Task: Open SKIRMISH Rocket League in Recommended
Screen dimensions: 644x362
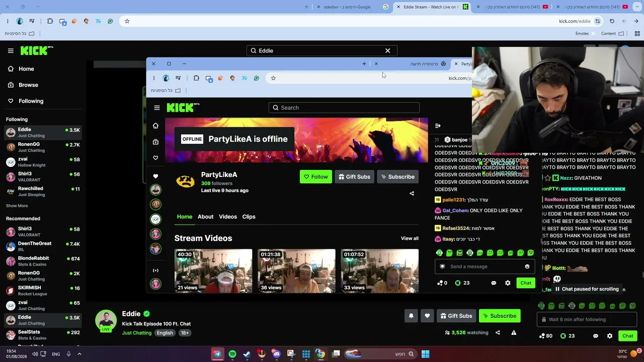Action: [x=43, y=291]
